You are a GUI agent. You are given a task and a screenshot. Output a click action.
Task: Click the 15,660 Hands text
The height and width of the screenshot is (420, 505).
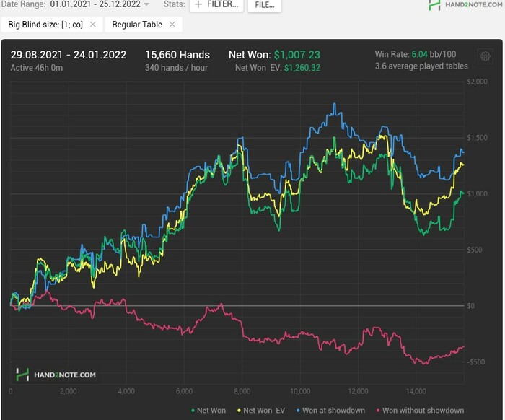(x=177, y=55)
